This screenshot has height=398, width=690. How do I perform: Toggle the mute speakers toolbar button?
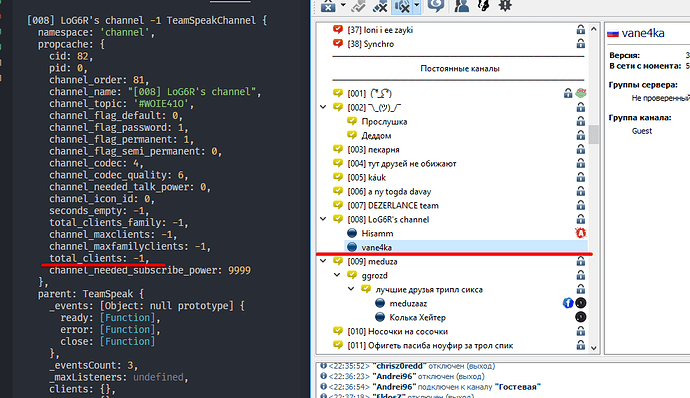402,6
